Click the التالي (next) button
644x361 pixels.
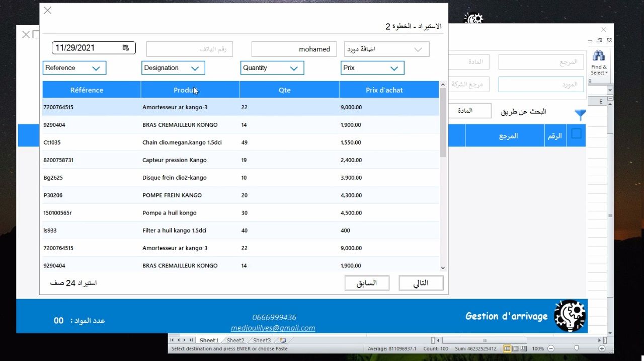pos(421,282)
